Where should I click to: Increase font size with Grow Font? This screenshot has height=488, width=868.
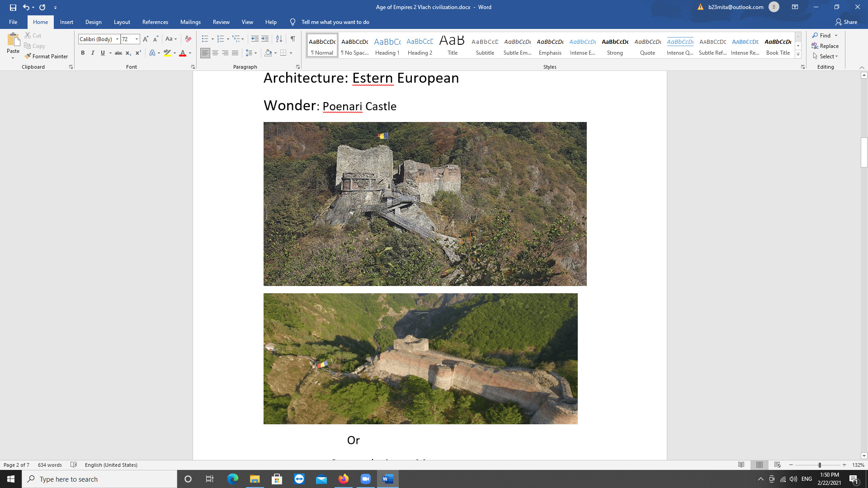(x=146, y=39)
